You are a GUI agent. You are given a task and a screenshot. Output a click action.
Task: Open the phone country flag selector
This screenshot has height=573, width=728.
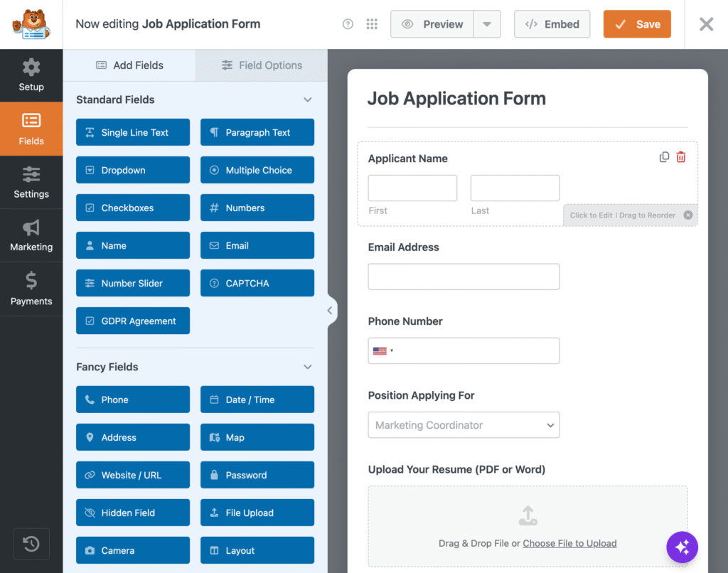coord(383,350)
